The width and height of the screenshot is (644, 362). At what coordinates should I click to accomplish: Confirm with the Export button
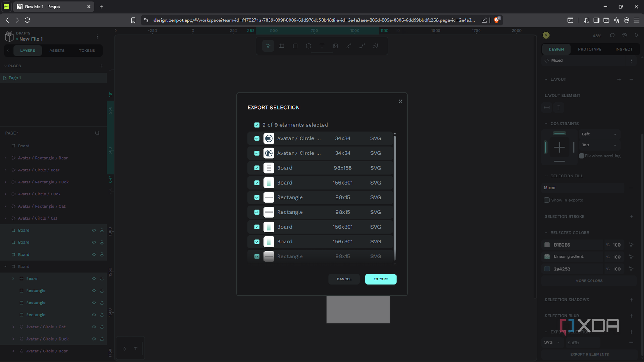(x=381, y=279)
